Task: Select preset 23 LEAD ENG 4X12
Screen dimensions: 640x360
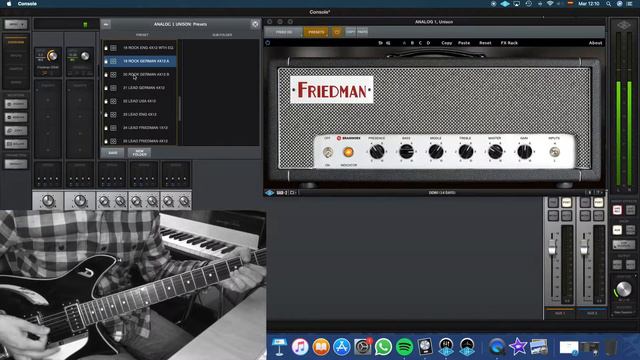Action: point(140,115)
